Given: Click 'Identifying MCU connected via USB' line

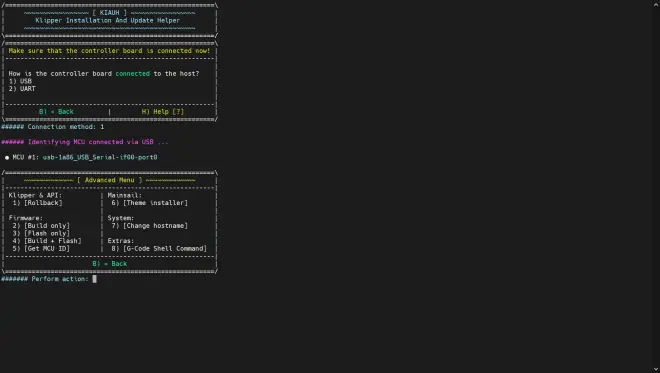Looking at the screenshot, I should pyautogui.click(x=85, y=142).
